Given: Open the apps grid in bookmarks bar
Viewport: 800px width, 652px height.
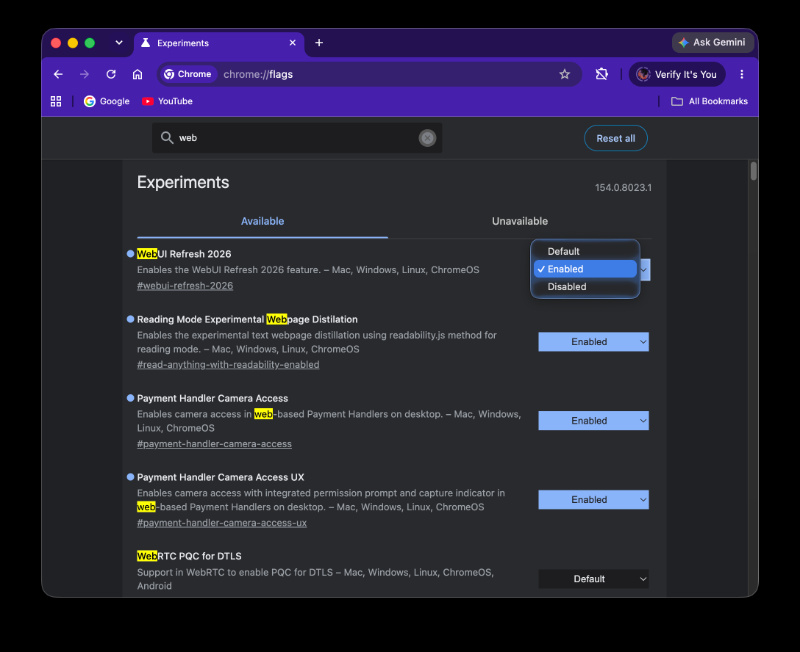Looking at the screenshot, I should pyautogui.click(x=56, y=101).
